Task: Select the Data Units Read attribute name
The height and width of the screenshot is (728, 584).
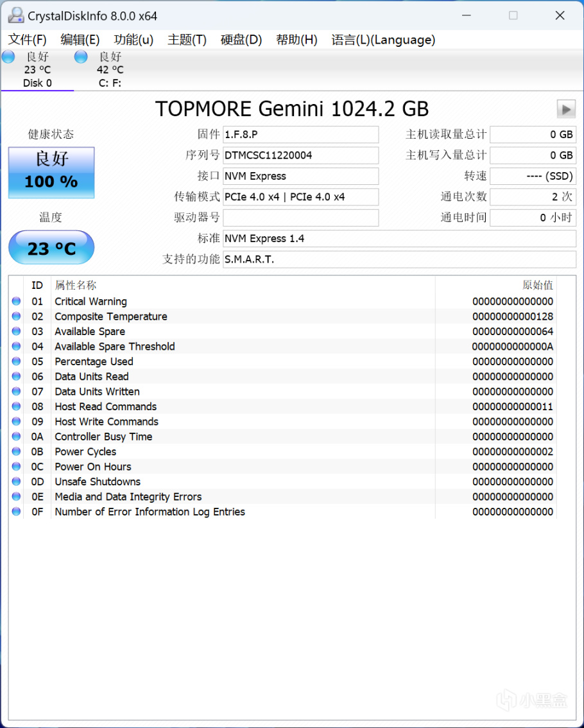Action: click(92, 376)
